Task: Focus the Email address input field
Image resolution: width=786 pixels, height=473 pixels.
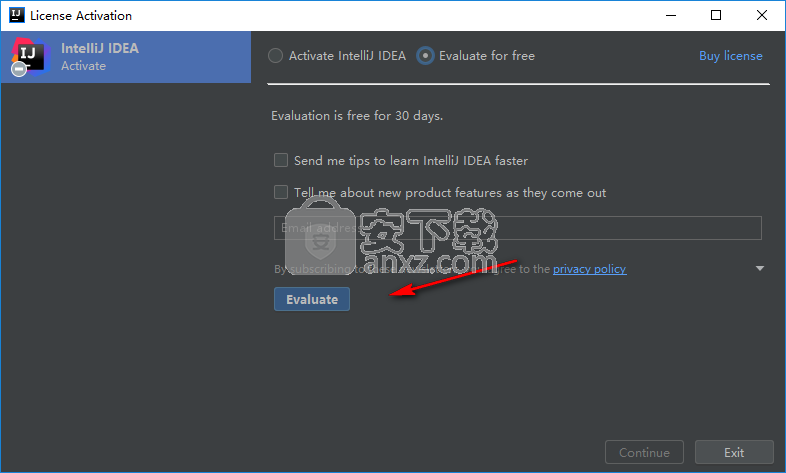Action: coord(518,228)
